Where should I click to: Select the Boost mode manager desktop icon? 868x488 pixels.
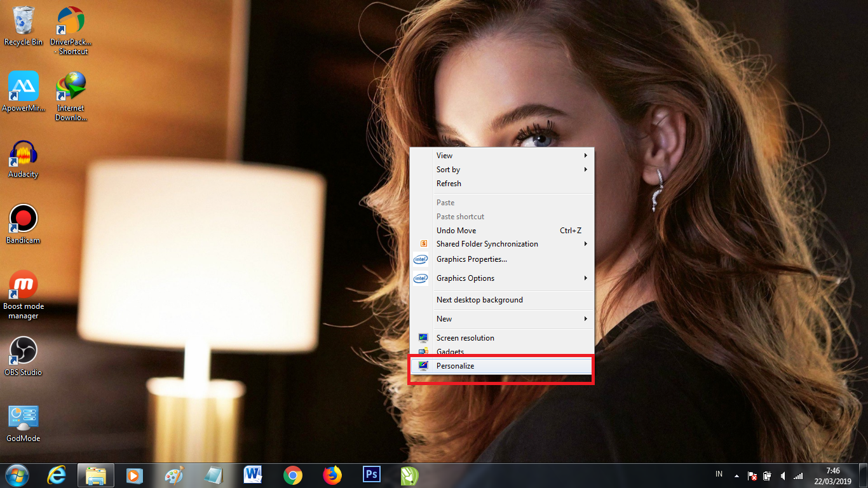click(24, 295)
